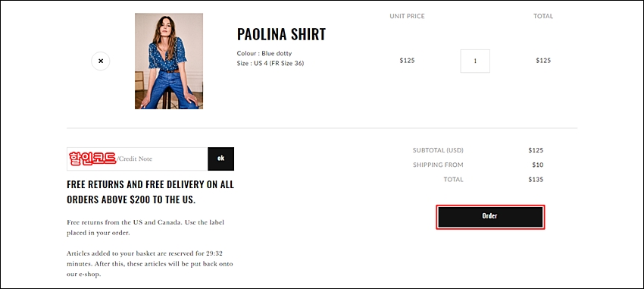Select the SHIPPING FROM label

tap(438, 165)
